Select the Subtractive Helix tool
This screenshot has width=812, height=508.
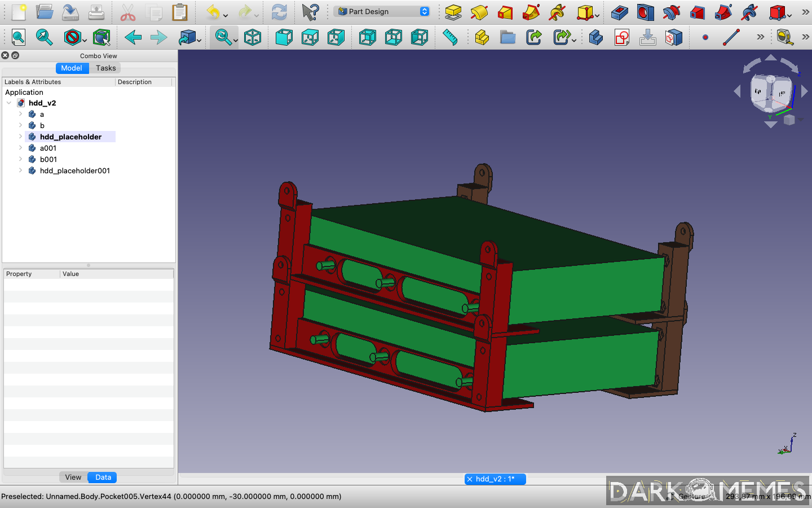(x=749, y=12)
